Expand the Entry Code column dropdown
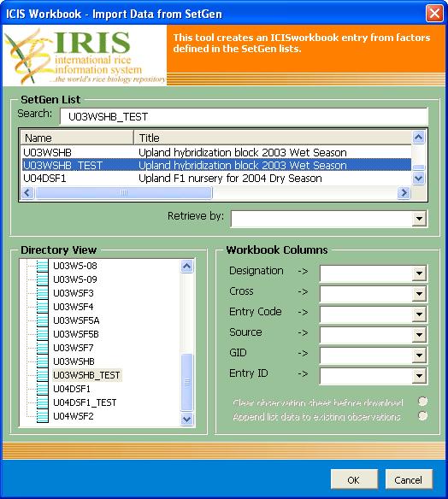The height and width of the screenshot is (499, 448). click(419, 314)
